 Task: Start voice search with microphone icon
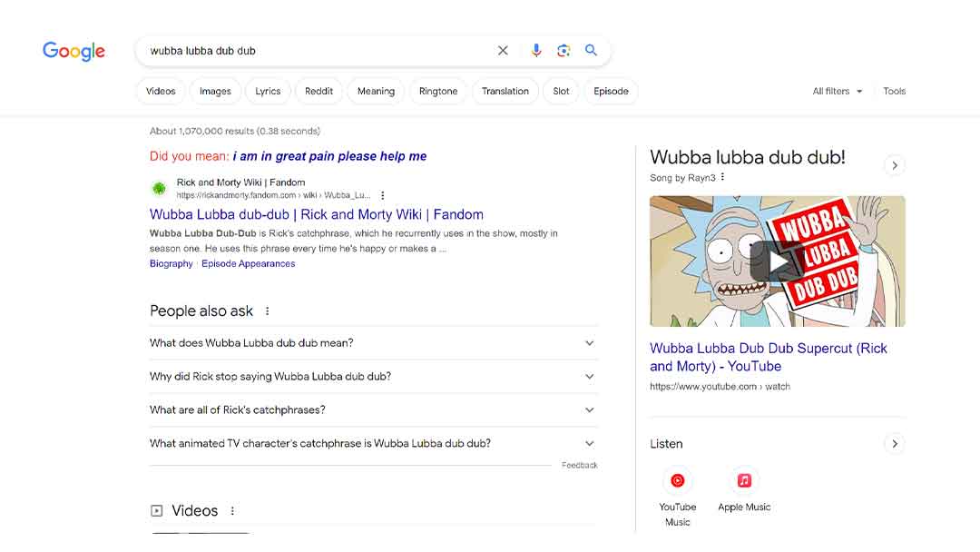(x=536, y=51)
